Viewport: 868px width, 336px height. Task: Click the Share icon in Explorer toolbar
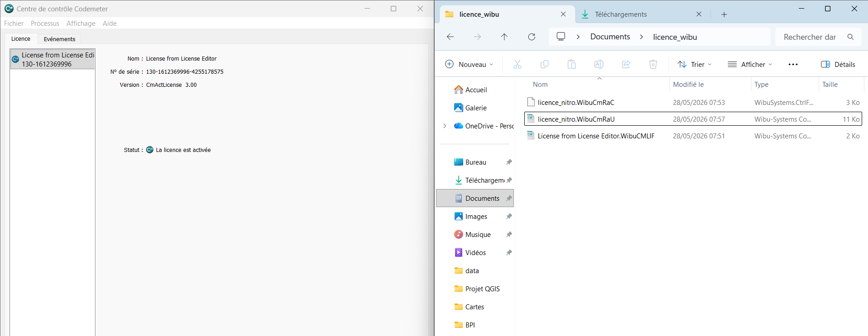click(626, 64)
